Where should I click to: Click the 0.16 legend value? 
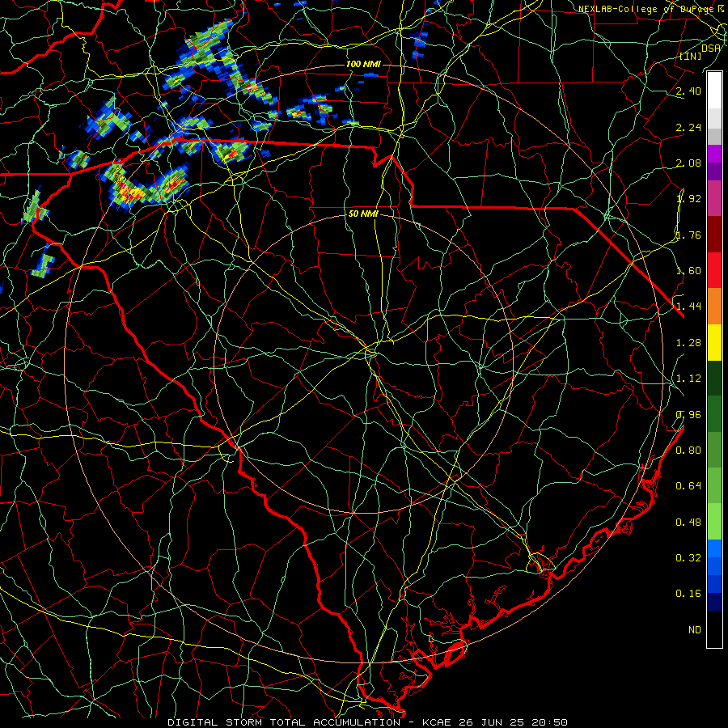click(688, 594)
